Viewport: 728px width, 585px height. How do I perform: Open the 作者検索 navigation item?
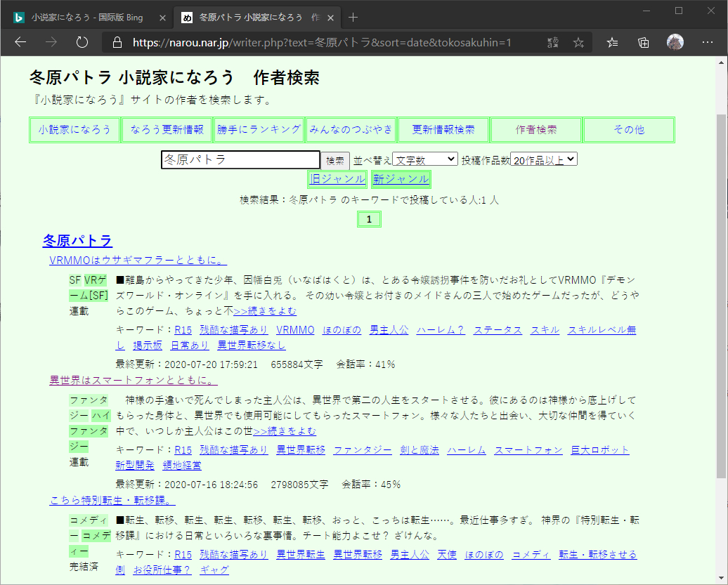pos(535,129)
